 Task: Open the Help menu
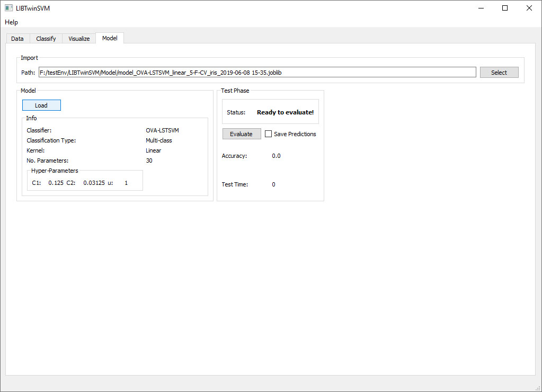(x=12, y=22)
